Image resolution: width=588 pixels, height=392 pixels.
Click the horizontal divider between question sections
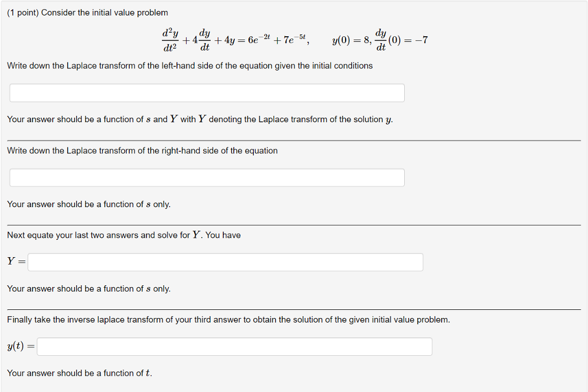coord(294,139)
